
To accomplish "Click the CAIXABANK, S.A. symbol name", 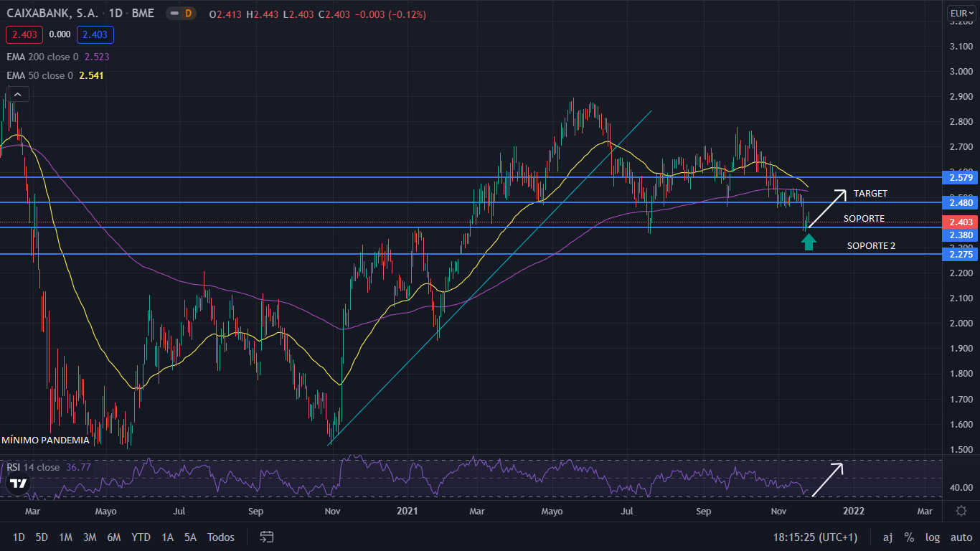I will pyautogui.click(x=52, y=12).
